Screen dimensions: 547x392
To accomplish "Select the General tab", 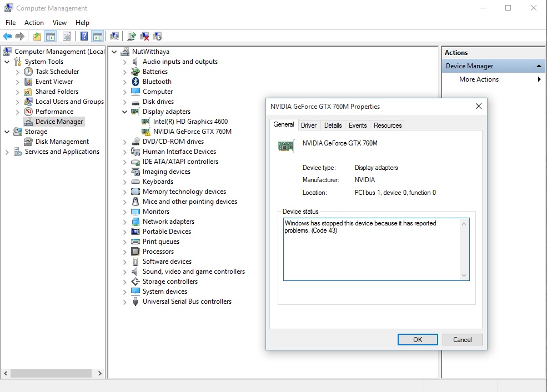I will tap(284, 124).
